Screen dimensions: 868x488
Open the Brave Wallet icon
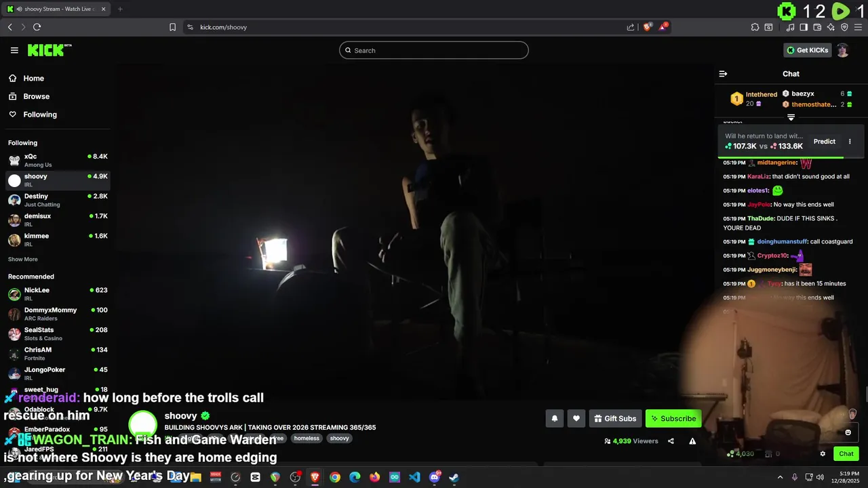[817, 27]
